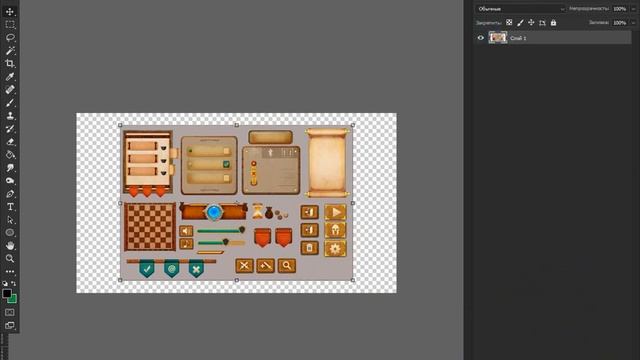Select the History Brush tool
This screenshot has width=640, height=360.
tap(10, 129)
